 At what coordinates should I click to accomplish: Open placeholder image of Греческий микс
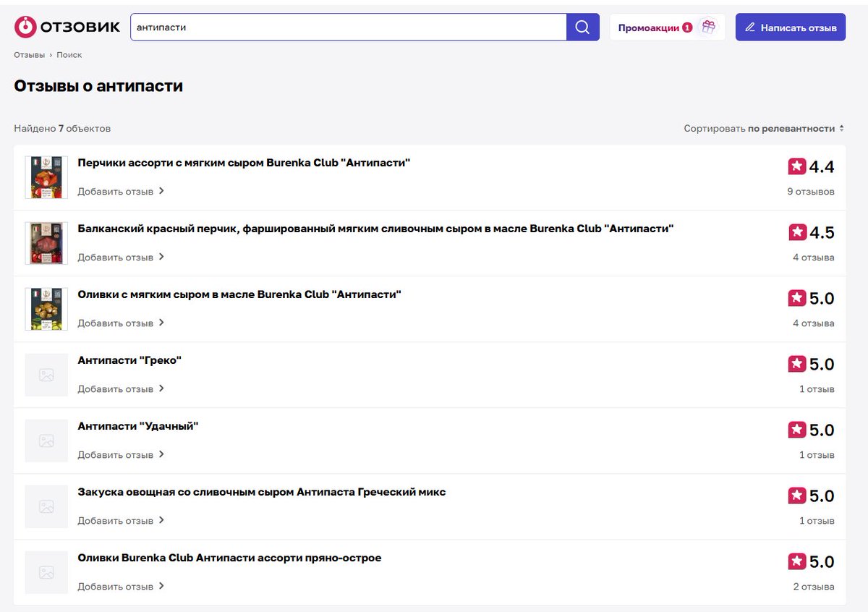click(46, 506)
